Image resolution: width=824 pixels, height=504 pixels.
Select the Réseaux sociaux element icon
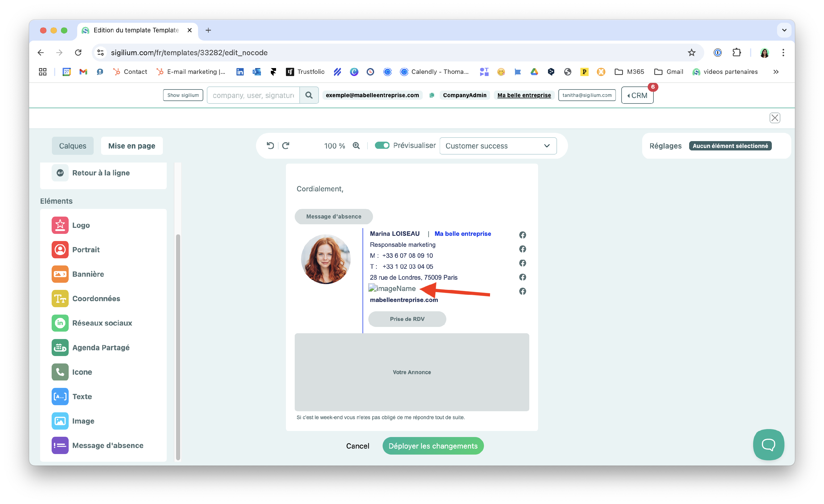coord(60,323)
